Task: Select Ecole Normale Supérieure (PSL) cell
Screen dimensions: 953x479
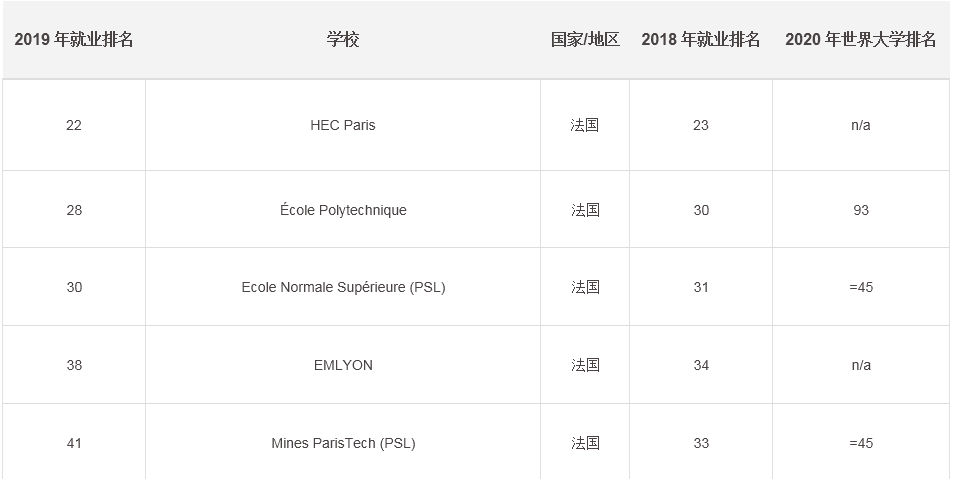Action: 343,287
